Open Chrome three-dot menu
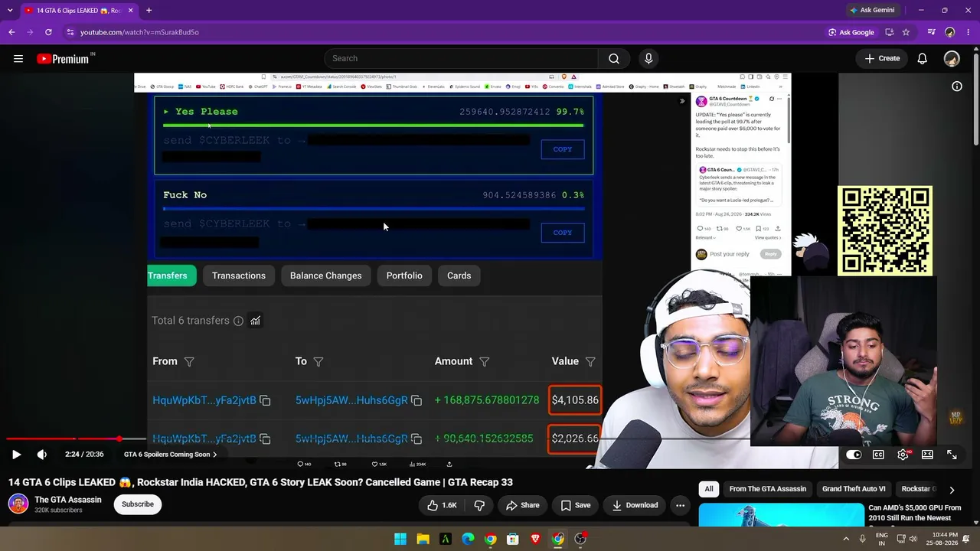This screenshot has height=551, width=980. 968,32
